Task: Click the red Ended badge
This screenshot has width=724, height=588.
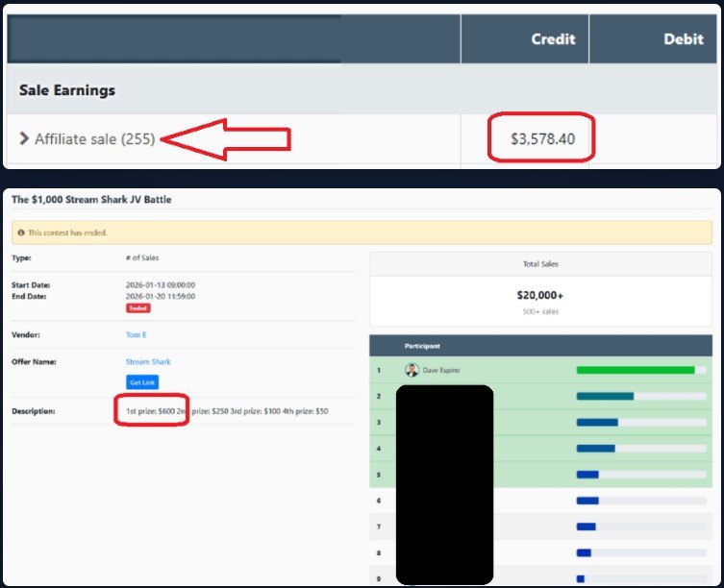Action: point(138,307)
